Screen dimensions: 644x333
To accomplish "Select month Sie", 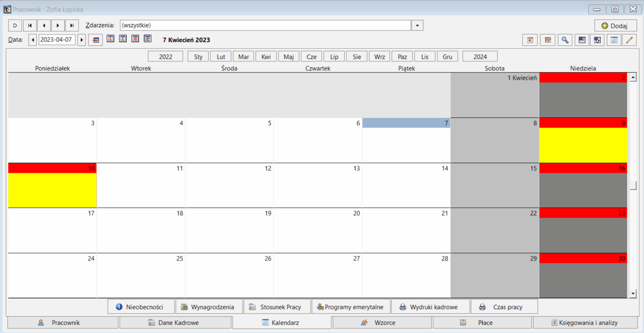I will pyautogui.click(x=357, y=57).
